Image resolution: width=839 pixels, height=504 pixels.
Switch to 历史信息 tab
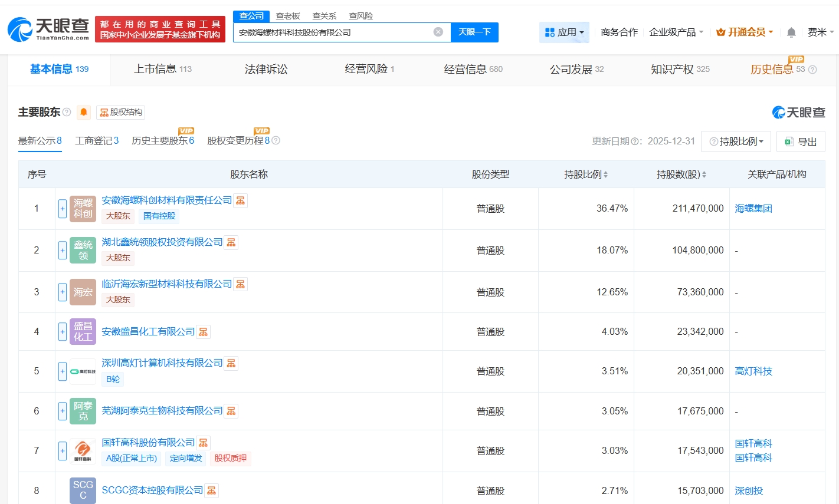pos(777,69)
